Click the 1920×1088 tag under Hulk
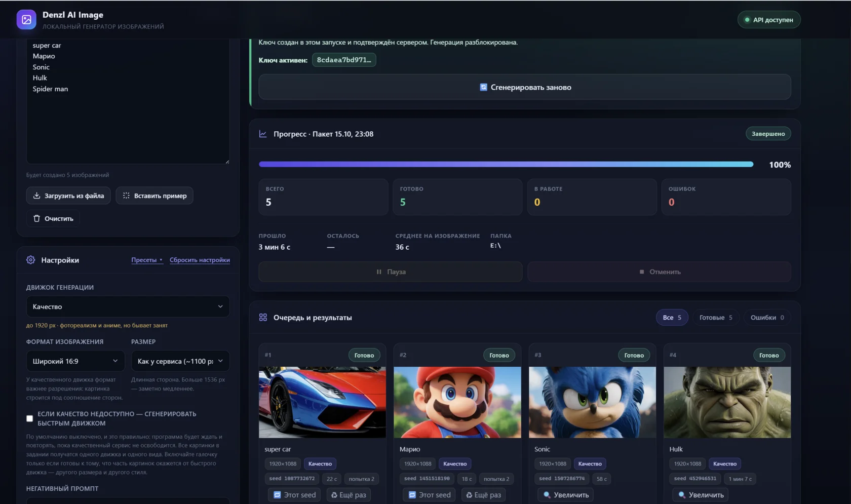Image resolution: width=851 pixels, height=504 pixels. coord(687,463)
